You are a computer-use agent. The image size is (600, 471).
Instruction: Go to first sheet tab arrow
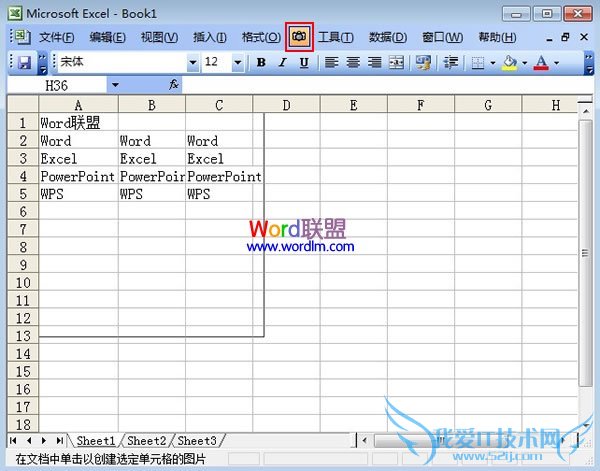tap(13, 441)
